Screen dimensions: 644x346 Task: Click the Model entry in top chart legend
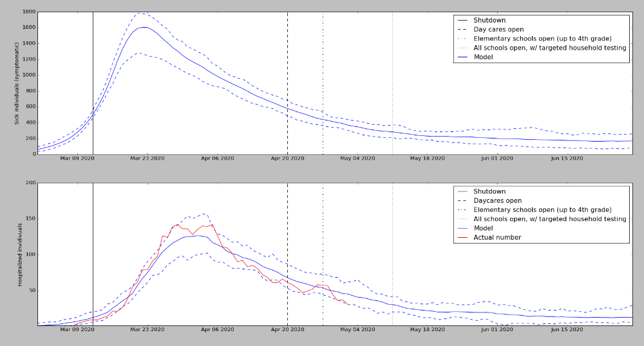pos(485,57)
